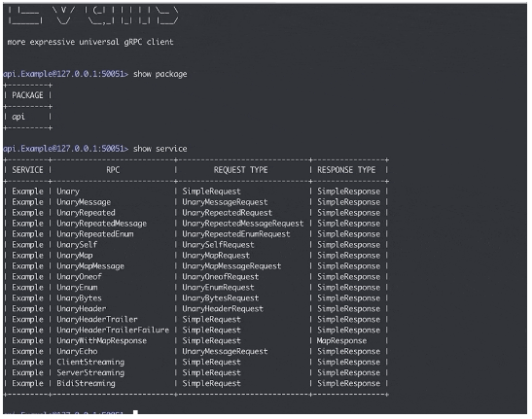Select the 'UnaryRepeatedMessage' RPC cell
This screenshot has height=419, width=532.
click(101, 224)
